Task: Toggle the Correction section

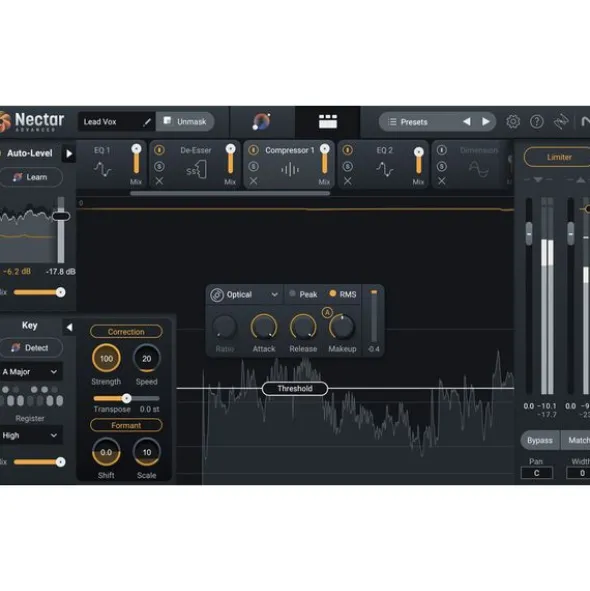Action: 126,332
